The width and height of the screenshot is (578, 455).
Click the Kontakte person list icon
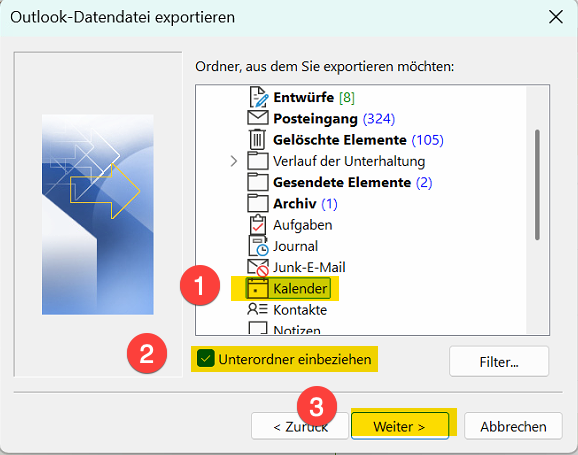257,309
